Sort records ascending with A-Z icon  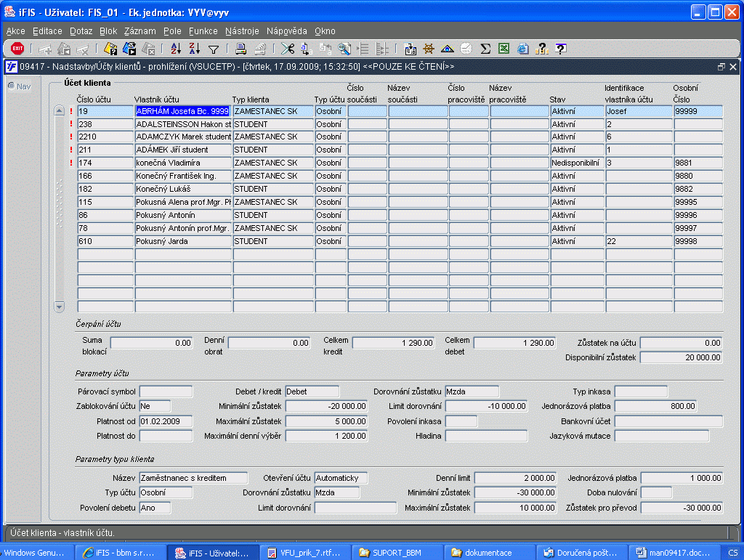(x=175, y=49)
